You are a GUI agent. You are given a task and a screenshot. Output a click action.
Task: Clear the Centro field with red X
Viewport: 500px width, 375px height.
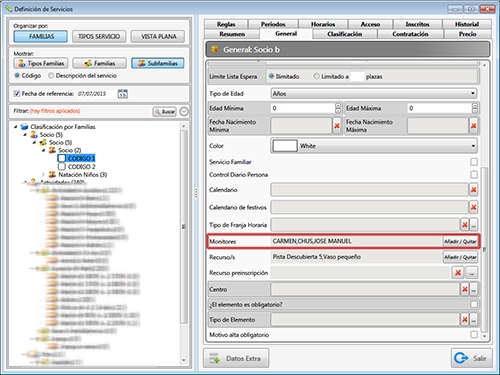point(465,289)
